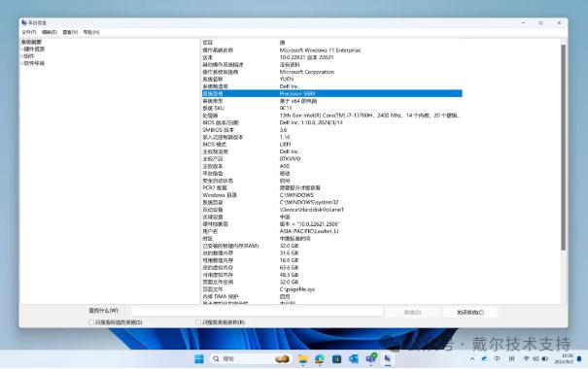Click the 查找 (Find) button
This screenshot has width=588, height=369.
tap(412, 312)
